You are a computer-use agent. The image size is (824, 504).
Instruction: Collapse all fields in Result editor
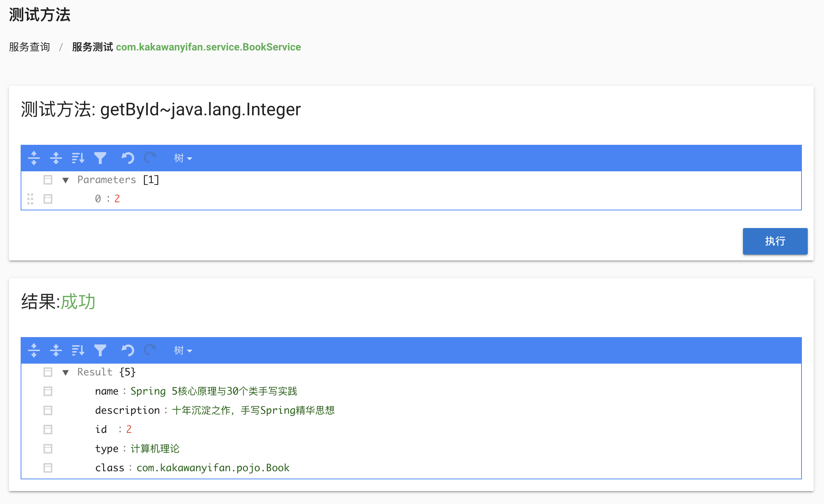[56, 350]
